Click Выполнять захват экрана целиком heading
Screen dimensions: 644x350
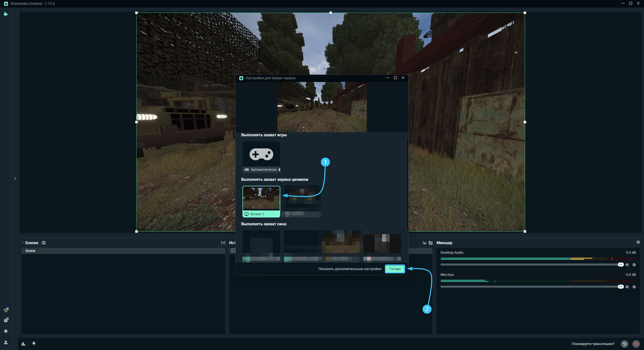[x=274, y=179]
